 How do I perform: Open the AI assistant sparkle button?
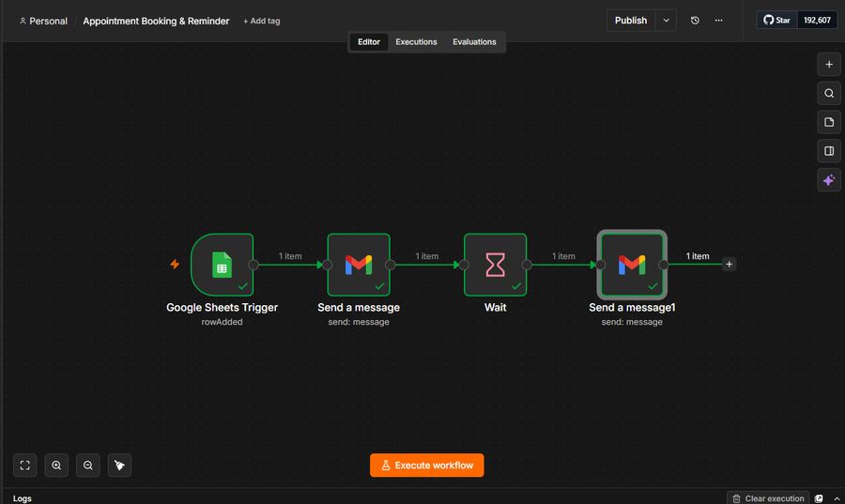[x=829, y=180]
